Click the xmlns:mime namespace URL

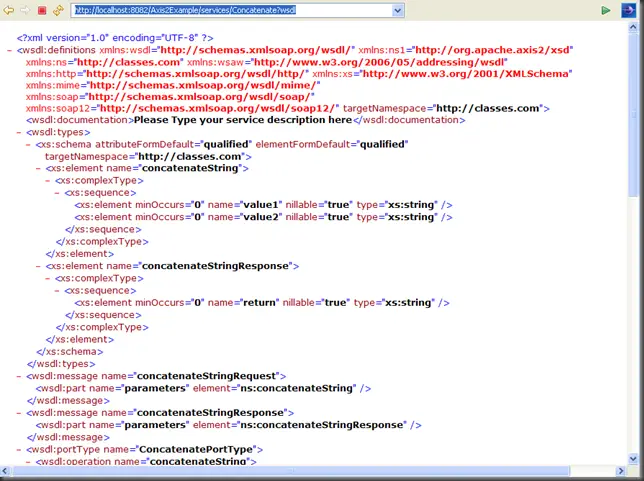[203, 85]
